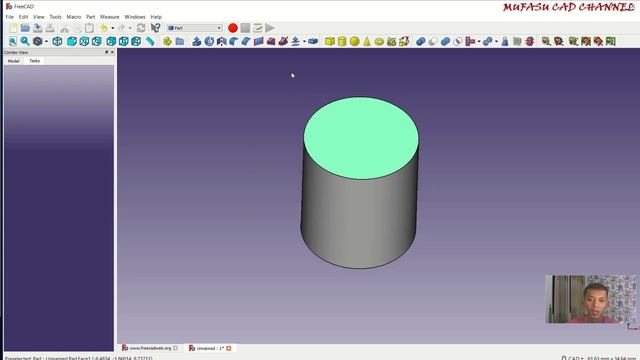
Task: Save the current document
Action: click(x=38, y=28)
